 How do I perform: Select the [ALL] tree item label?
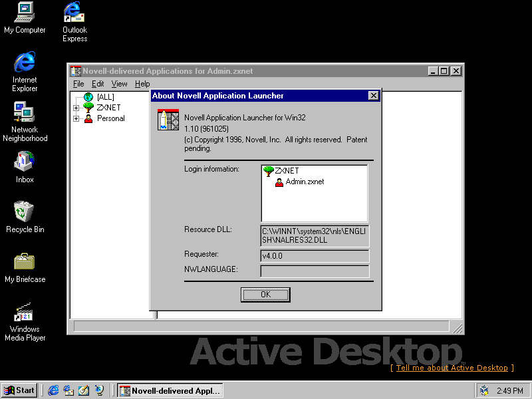pyautogui.click(x=106, y=97)
